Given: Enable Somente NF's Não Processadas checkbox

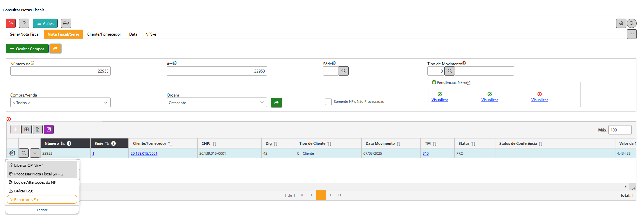Looking at the screenshot, I should pyautogui.click(x=328, y=102).
